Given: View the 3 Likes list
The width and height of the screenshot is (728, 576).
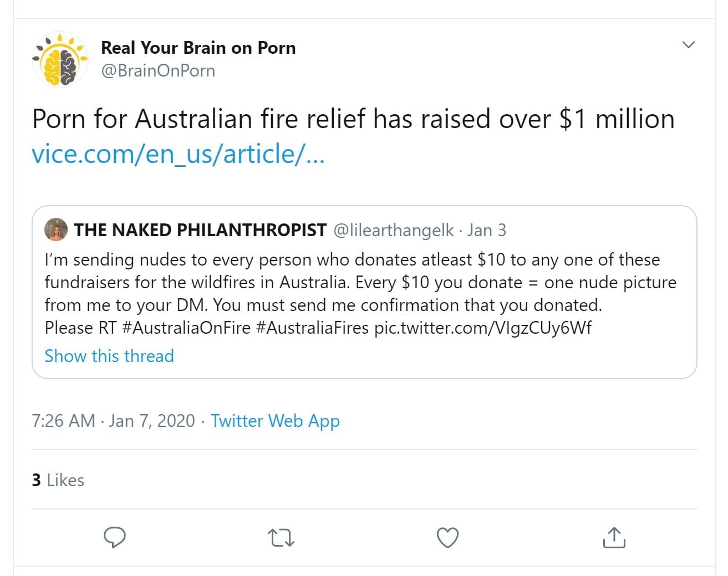Looking at the screenshot, I should click(58, 480).
